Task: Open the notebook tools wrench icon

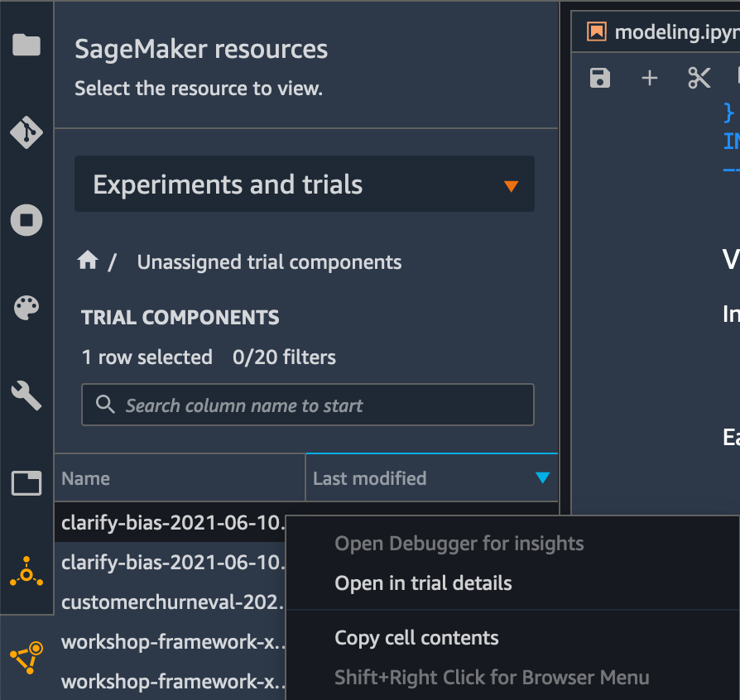Action: (x=26, y=396)
